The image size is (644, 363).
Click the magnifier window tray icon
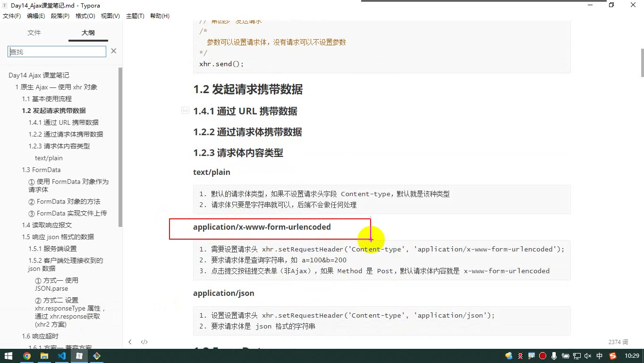(x=532, y=356)
